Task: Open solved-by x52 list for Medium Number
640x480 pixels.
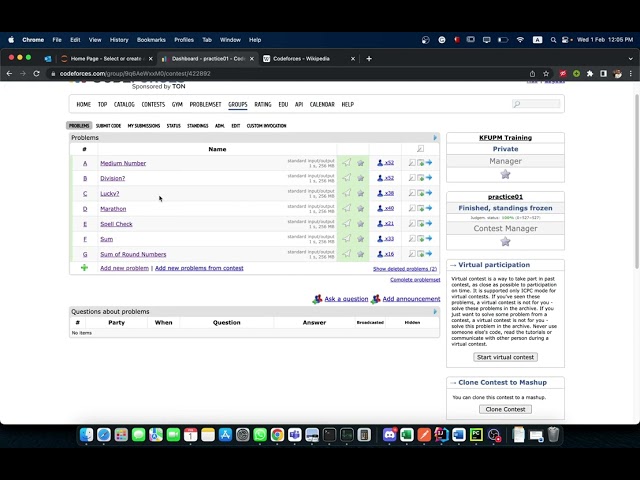Action: pyautogui.click(x=385, y=162)
